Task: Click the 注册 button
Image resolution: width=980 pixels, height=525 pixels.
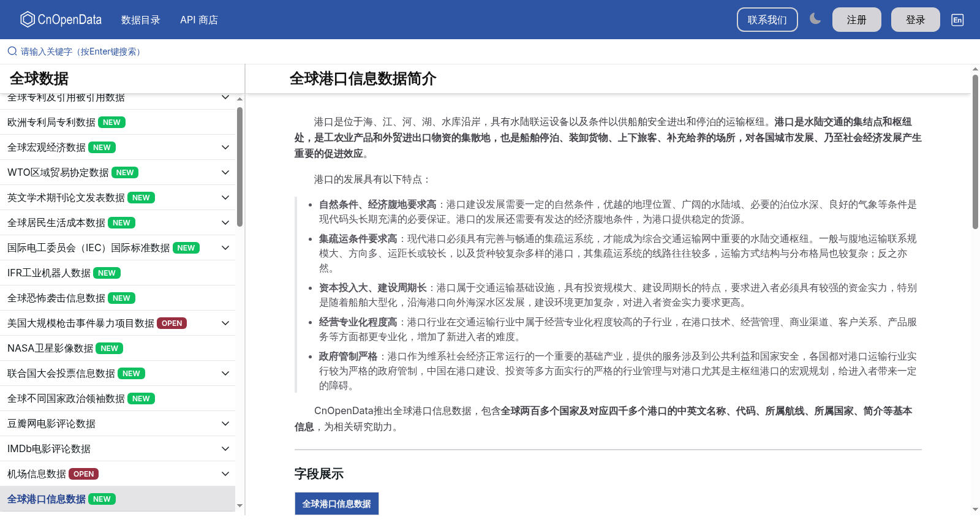Action: [856, 20]
